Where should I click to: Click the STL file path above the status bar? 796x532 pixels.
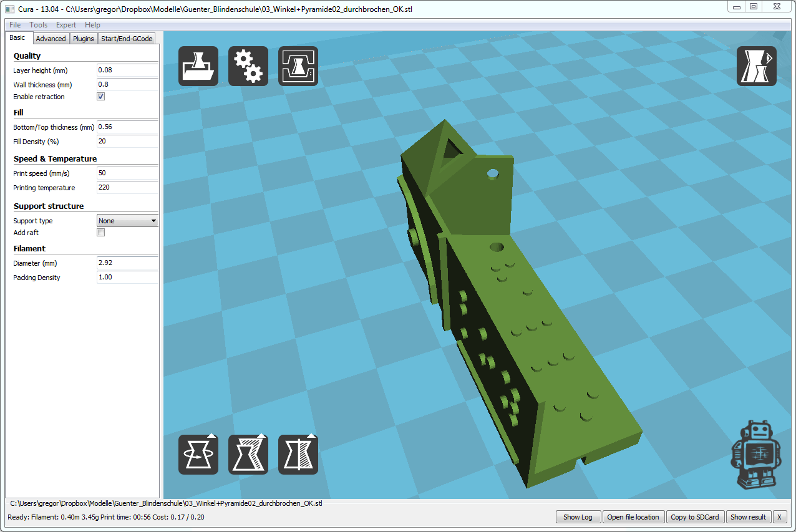pyautogui.click(x=166, y=503)
